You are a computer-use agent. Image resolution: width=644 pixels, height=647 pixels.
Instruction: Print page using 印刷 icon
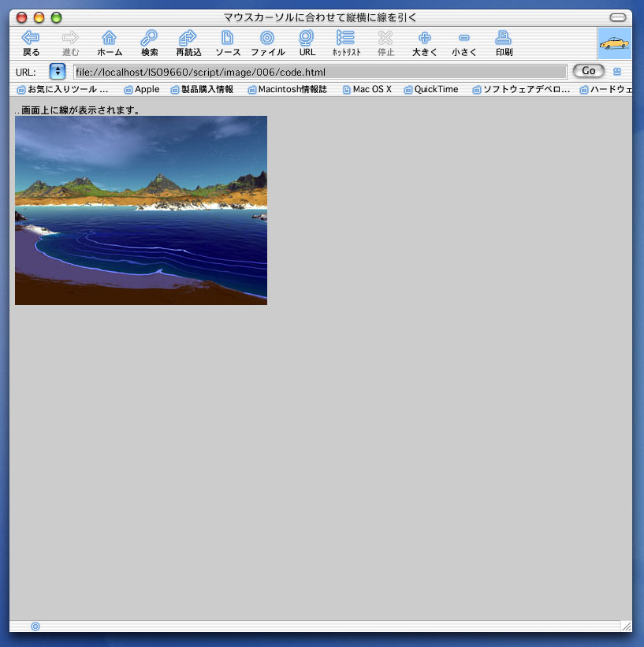(x=504, y=43)
